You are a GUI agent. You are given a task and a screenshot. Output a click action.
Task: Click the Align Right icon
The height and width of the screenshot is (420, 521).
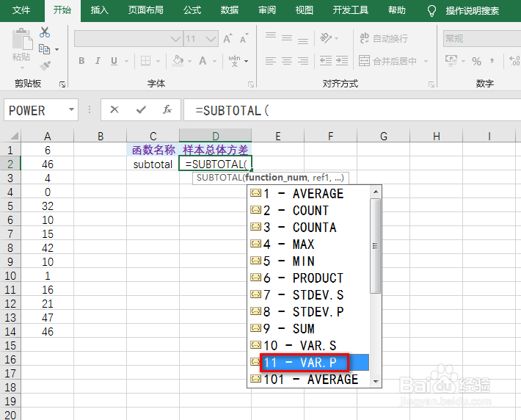(x=303, y=61)
